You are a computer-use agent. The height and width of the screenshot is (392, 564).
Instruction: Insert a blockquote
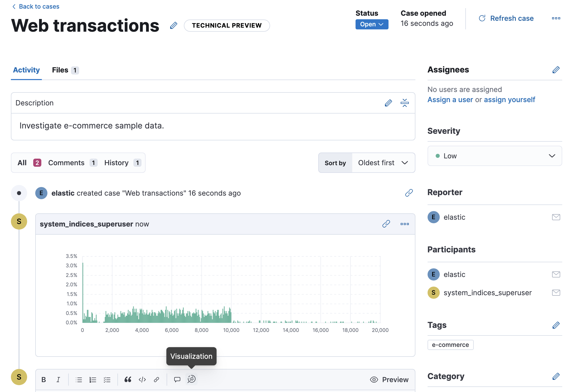click(128, 379)
